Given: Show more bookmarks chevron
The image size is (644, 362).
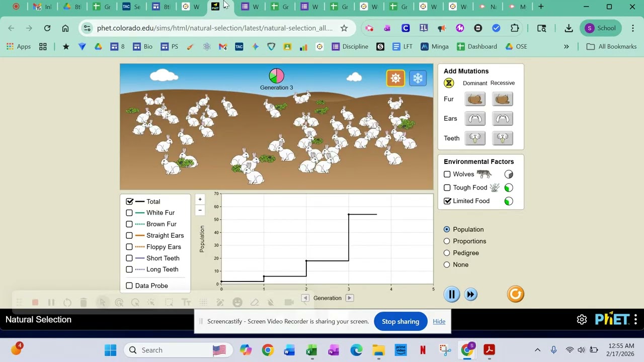Looking at the screenshot, I should click(x=566, y=46).
